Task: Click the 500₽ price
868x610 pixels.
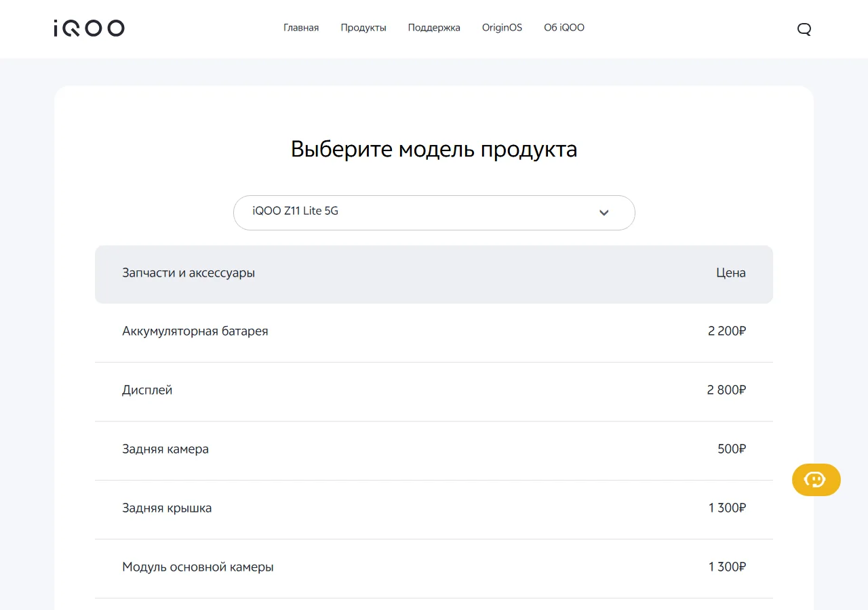Action: (732, 449)
